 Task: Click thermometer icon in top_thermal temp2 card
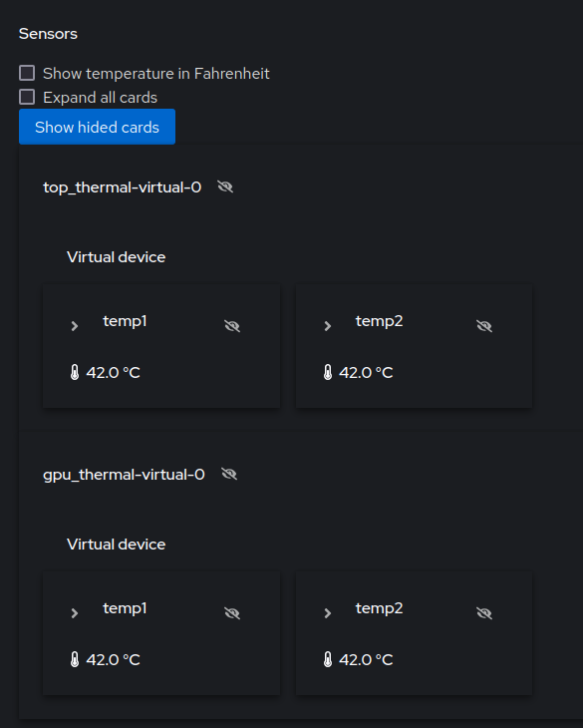(x=328, y=372)
